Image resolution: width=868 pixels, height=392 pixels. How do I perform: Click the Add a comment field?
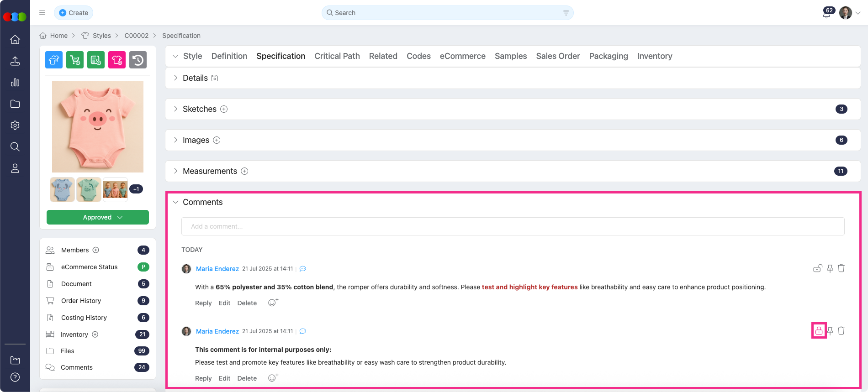(513, 226)
